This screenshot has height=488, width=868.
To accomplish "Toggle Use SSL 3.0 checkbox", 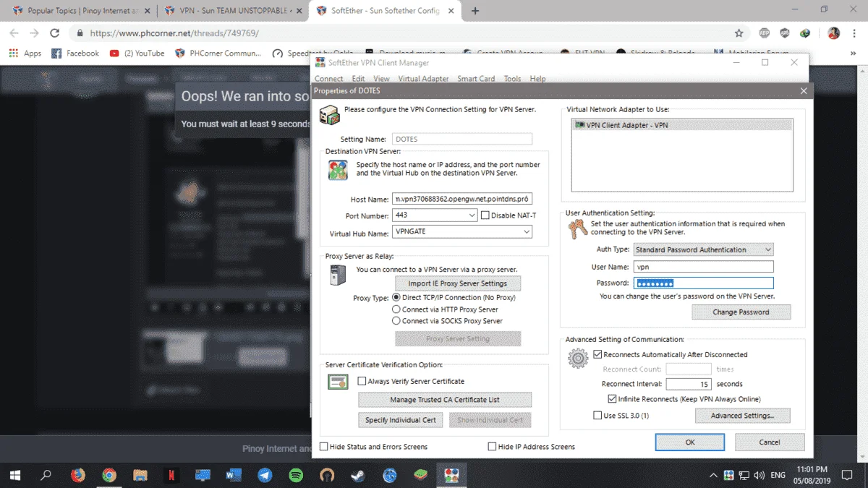I will 598,416.
